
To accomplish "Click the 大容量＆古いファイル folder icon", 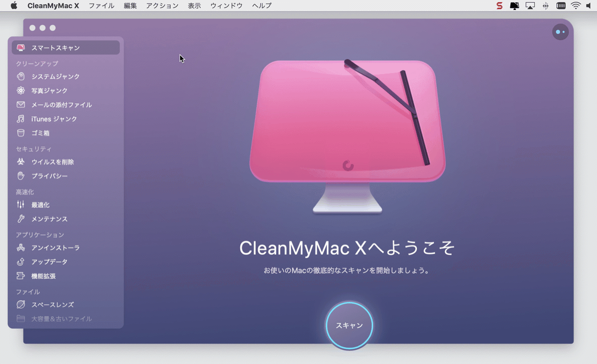I will [x=20, y=319].
